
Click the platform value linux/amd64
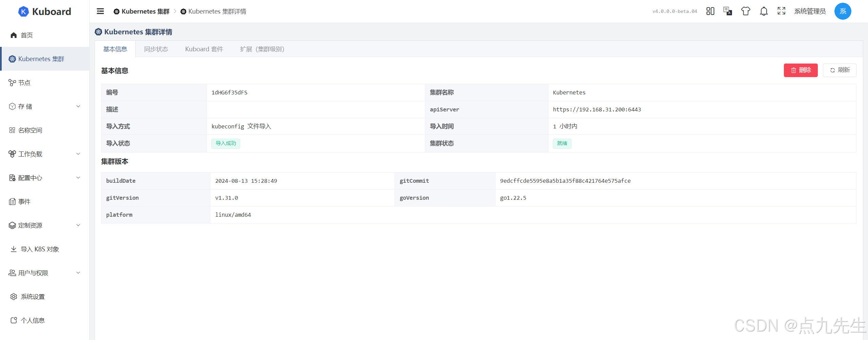pyautogui.click(x=233, y=215)
